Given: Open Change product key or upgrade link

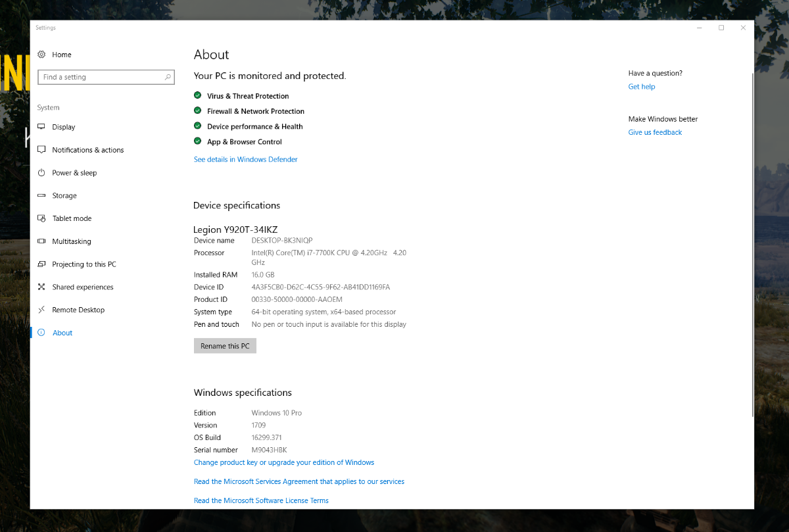Looking at the screenshot, I should tap(283, 462).
